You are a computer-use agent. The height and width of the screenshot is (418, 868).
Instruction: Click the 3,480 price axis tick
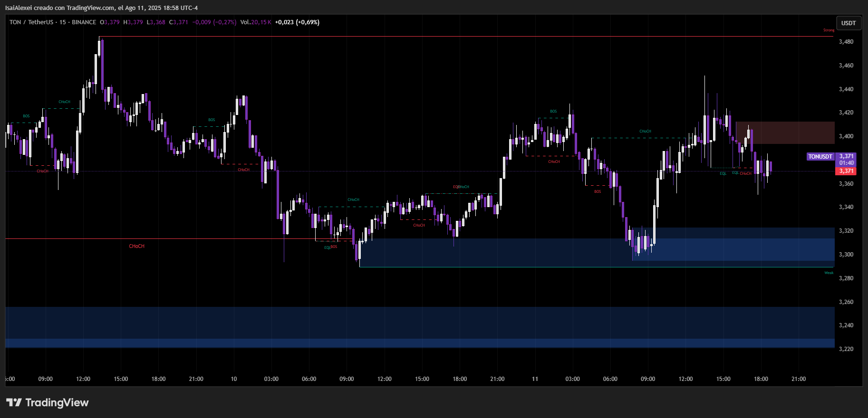[x=846, y=42]
